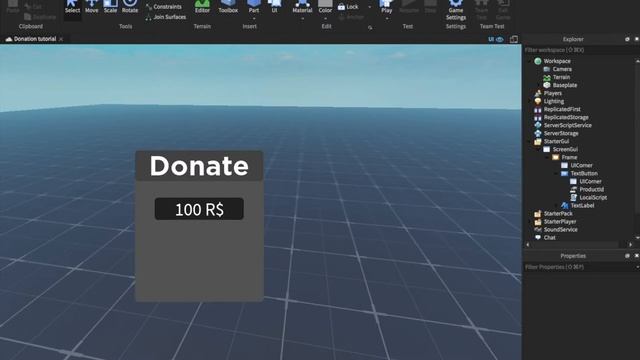Toggle Join Surfaces option
Viewport: 640px width, 360px height.
click(165, 17)
